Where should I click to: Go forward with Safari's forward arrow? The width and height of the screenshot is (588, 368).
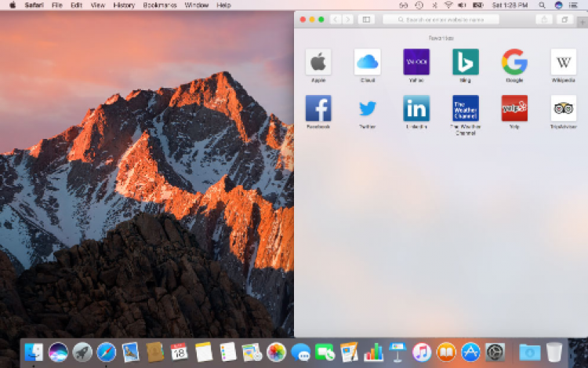pyautogui.click(x=347, y=20)
